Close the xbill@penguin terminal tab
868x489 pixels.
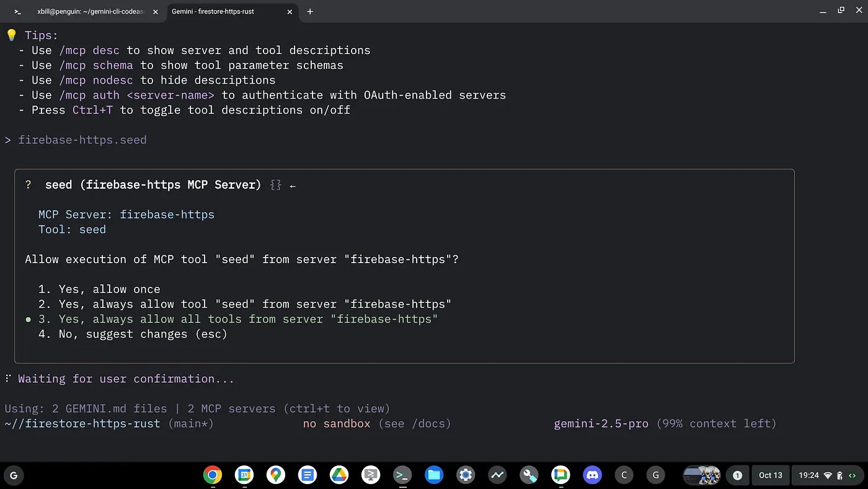pos(155,11)
